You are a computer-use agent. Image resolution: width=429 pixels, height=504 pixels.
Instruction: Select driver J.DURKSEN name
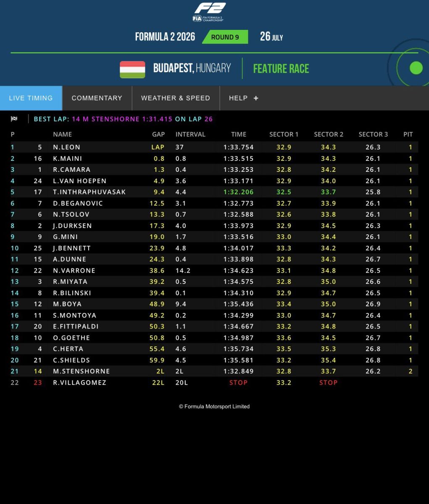pyautogui.click(x=72, y=226)
